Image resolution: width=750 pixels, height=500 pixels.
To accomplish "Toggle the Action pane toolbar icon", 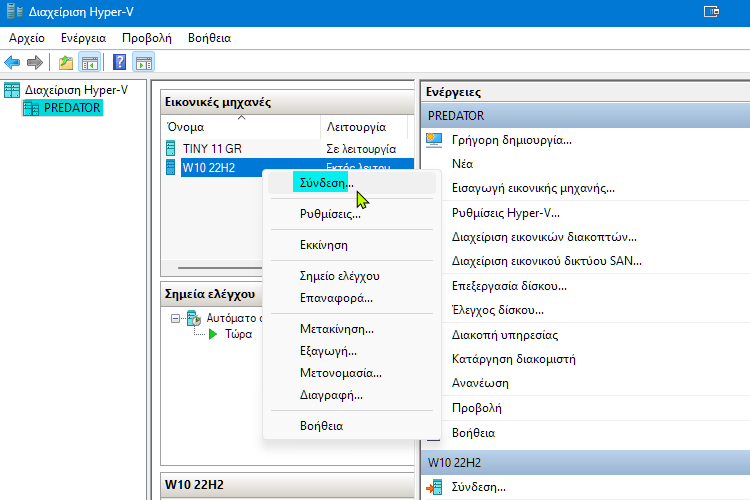I will [x=143, y=62].
